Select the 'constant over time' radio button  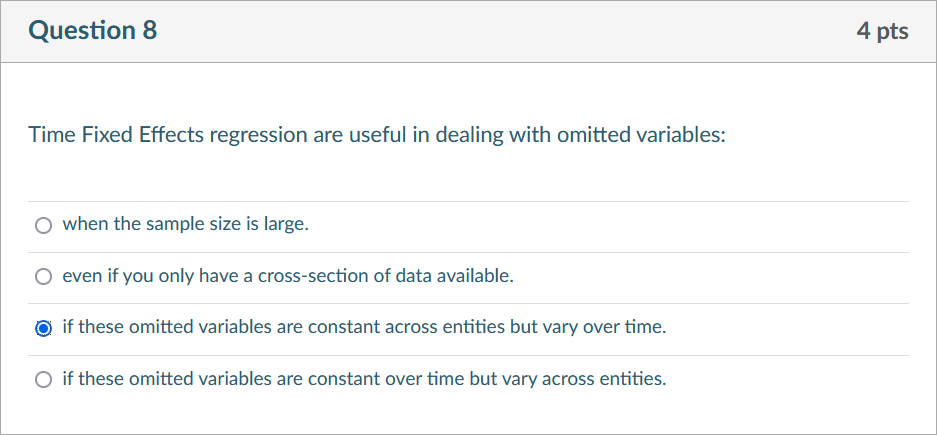pyautogui.click(x=43, y=380)
